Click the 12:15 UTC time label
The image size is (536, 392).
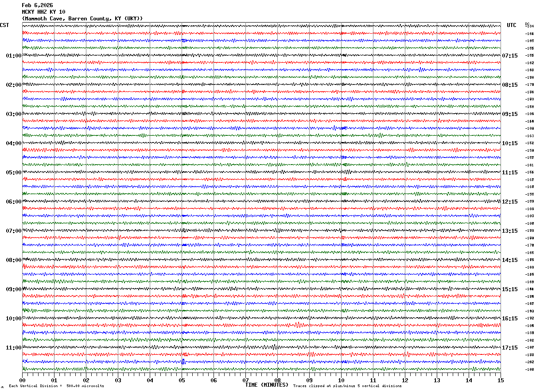510,202
